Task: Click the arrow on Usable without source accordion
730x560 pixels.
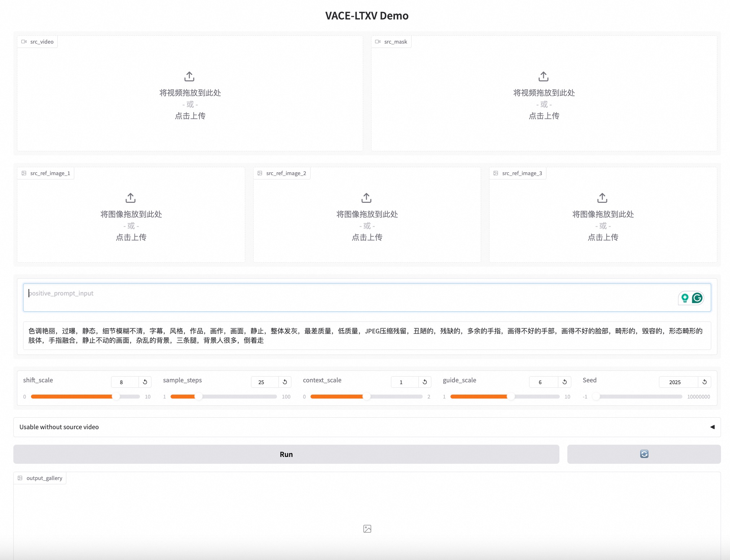Action: pos(712,427)
